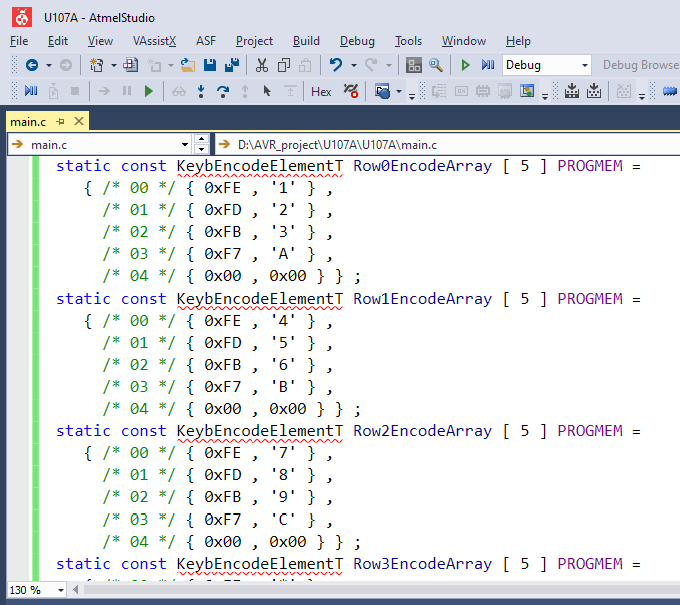This screenshot has width=680, height=605.
Task: Click the Save icon in the toolbar
Action: coord(210,65)
